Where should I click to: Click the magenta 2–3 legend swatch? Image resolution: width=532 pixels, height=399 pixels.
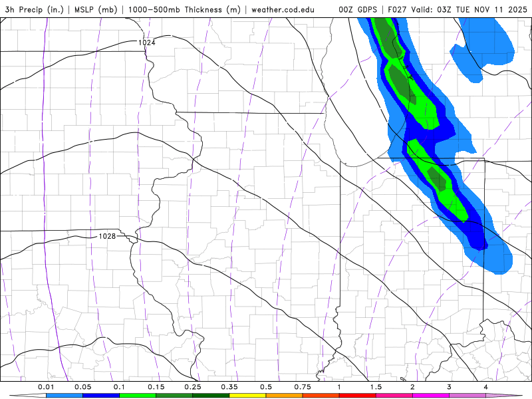click(431, 396)
